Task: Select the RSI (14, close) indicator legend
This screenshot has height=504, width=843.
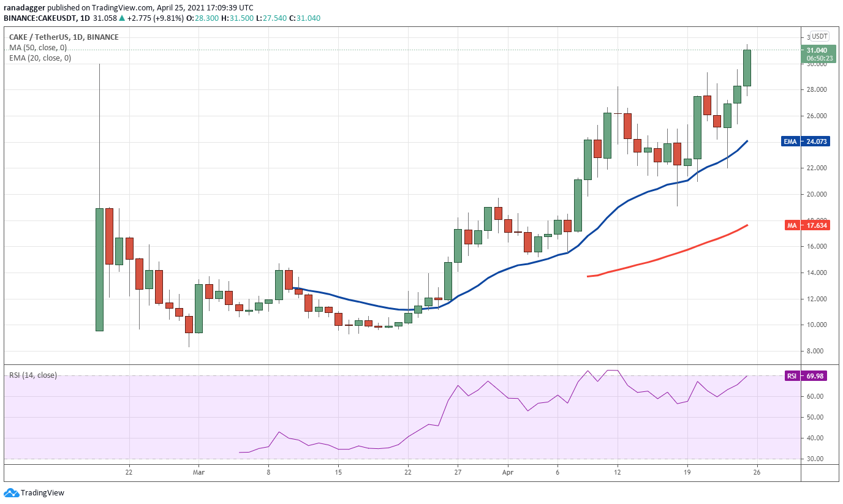Action: pos(33,375)
